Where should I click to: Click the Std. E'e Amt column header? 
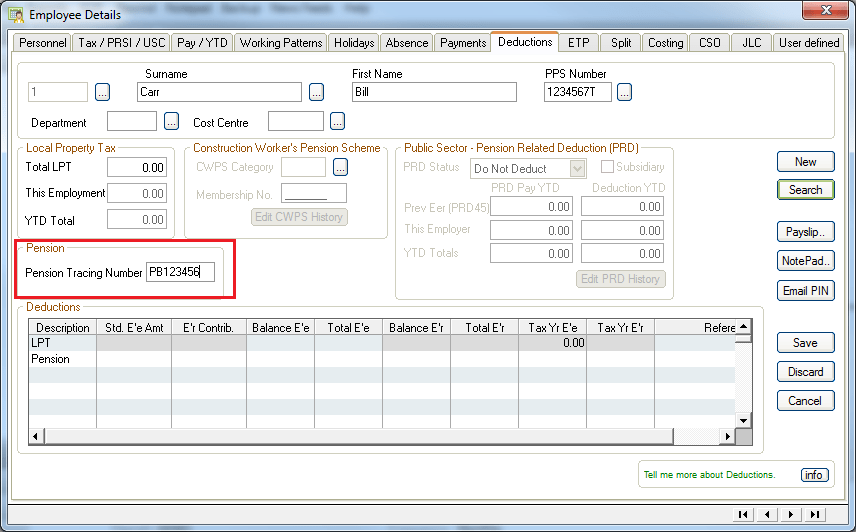[x=134, y=327]
